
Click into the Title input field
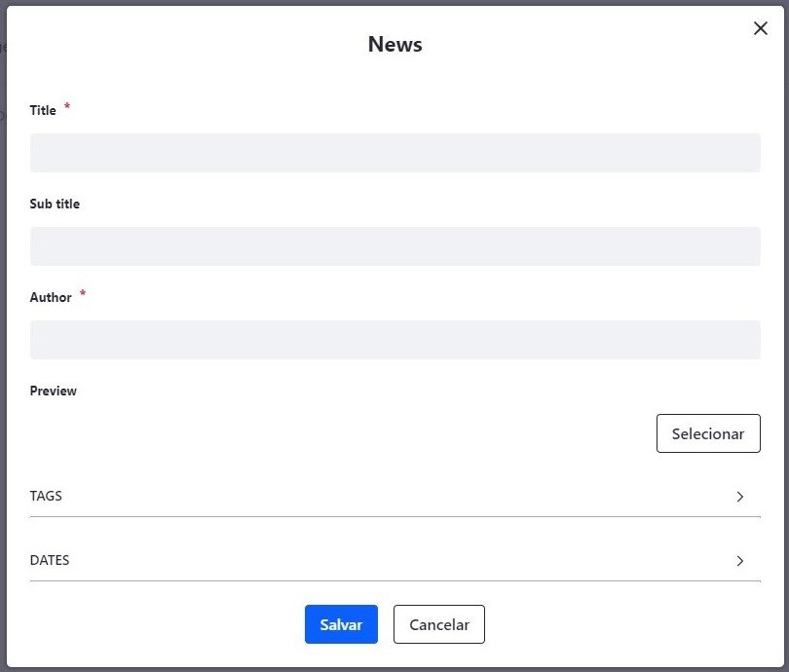395,152
